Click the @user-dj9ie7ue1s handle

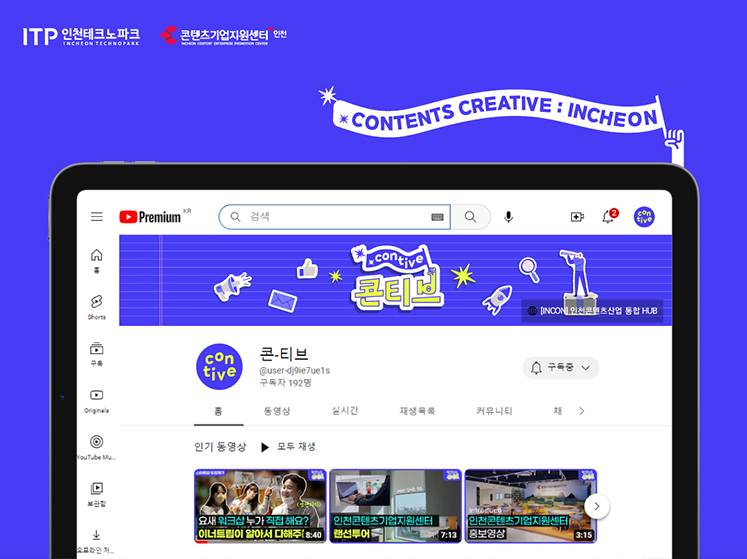pos(294,370)
